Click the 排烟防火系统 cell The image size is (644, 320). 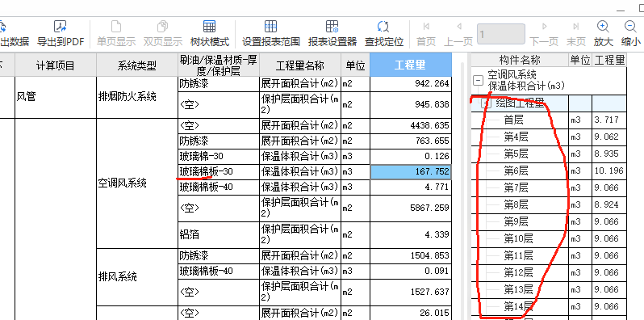(137, 97)
